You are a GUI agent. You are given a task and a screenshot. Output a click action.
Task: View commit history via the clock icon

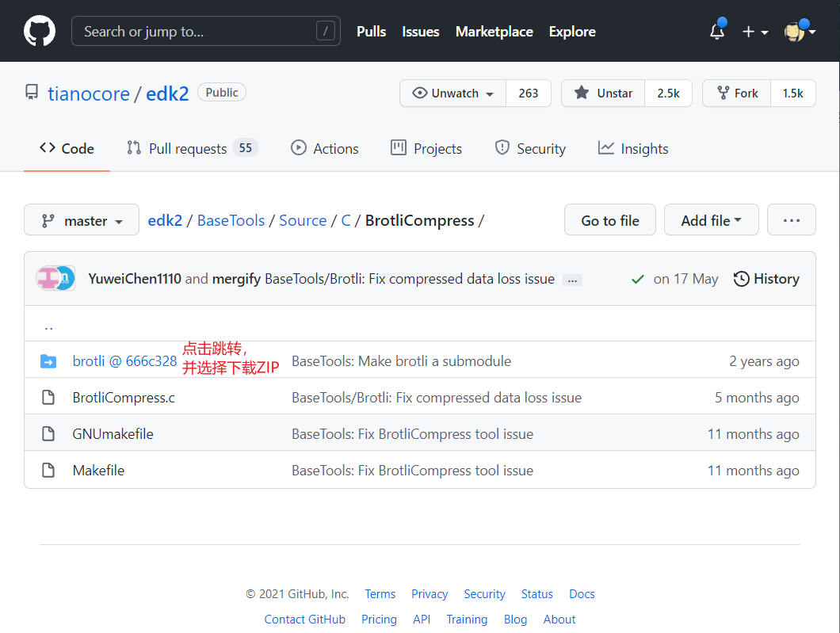(x=741, y=279)
